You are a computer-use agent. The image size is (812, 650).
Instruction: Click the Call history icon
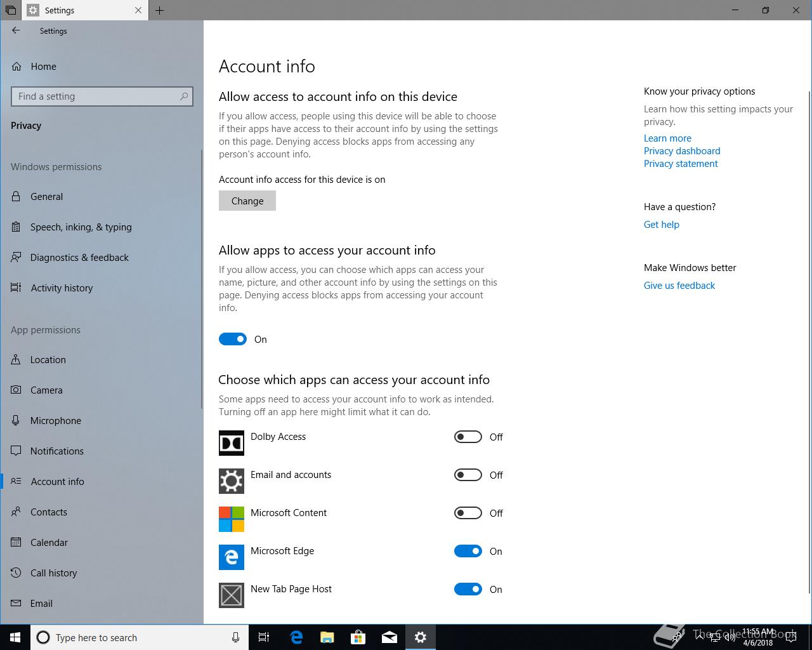[16, 573]
